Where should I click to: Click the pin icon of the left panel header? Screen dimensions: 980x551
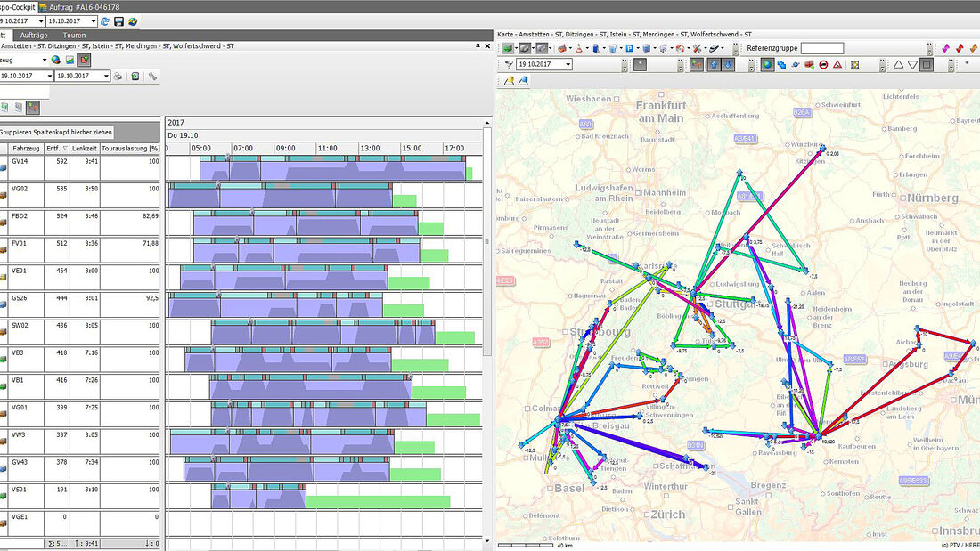point(478,45)
